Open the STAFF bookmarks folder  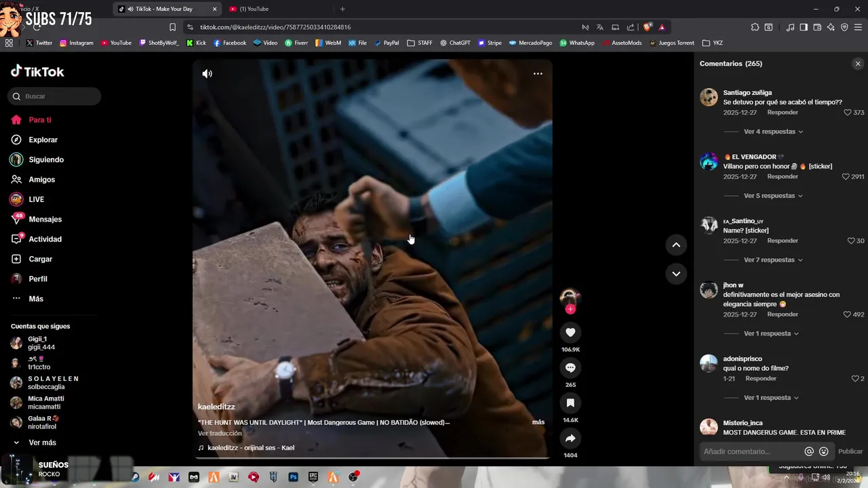coord(420,43)
